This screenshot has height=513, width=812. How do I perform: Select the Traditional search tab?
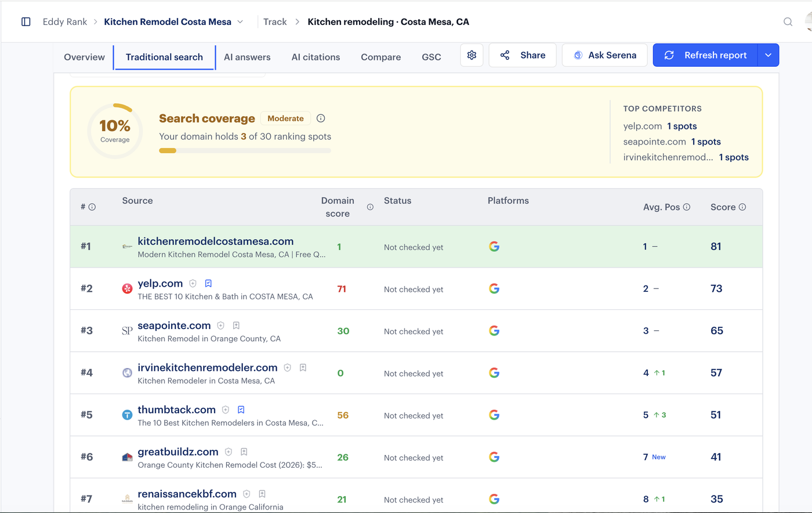pos(164,57)
